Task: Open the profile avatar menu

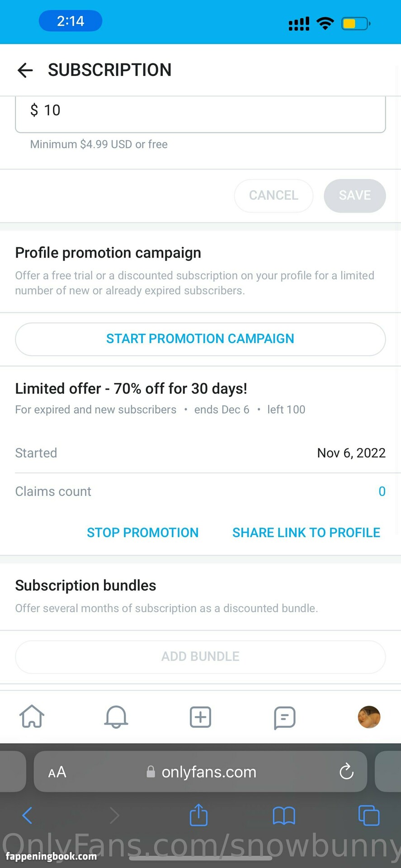Action: [369, 717]
